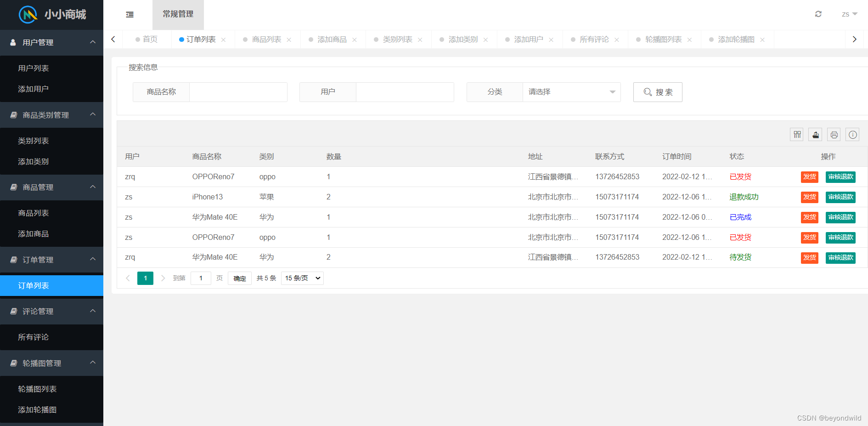Open 添加用户 in the sidebar

[51, 89]
